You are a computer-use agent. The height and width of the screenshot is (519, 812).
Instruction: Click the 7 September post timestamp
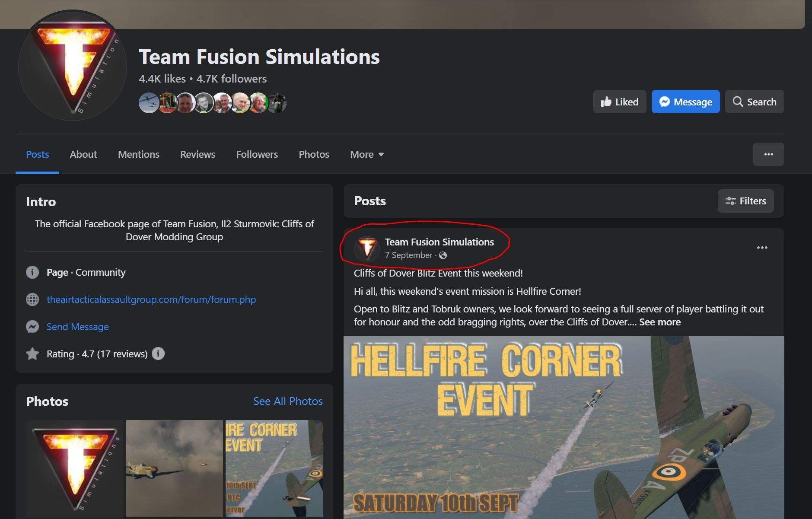pos(408,255)
